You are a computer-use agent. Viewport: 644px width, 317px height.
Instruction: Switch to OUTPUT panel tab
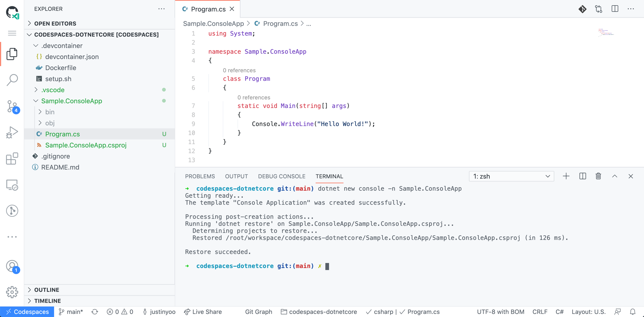click(236, 176)
